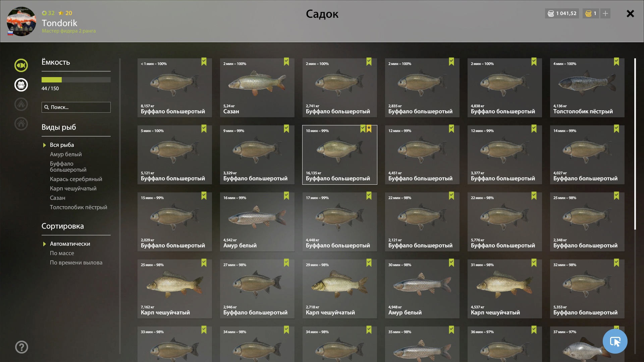
Task: Close the Садок window
Action: coord(630,13)
